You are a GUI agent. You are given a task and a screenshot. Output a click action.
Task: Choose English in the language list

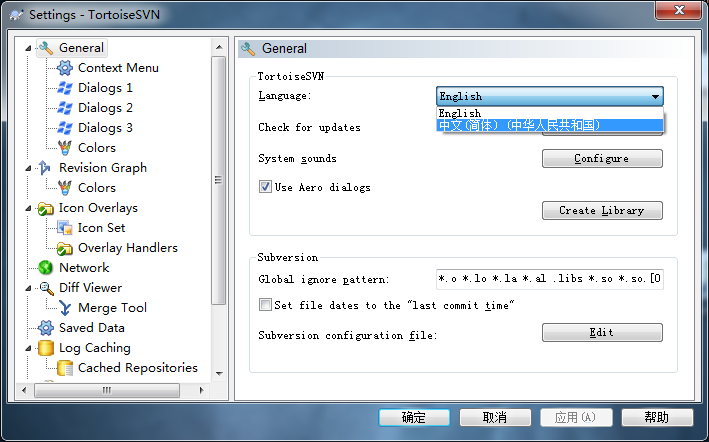coord(550,113)
